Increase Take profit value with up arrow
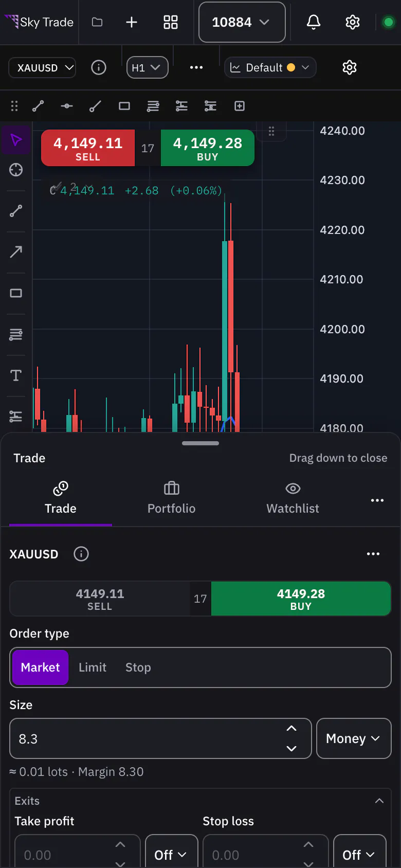The width and height of the screenshot is (401, 868). coord(120,844)
